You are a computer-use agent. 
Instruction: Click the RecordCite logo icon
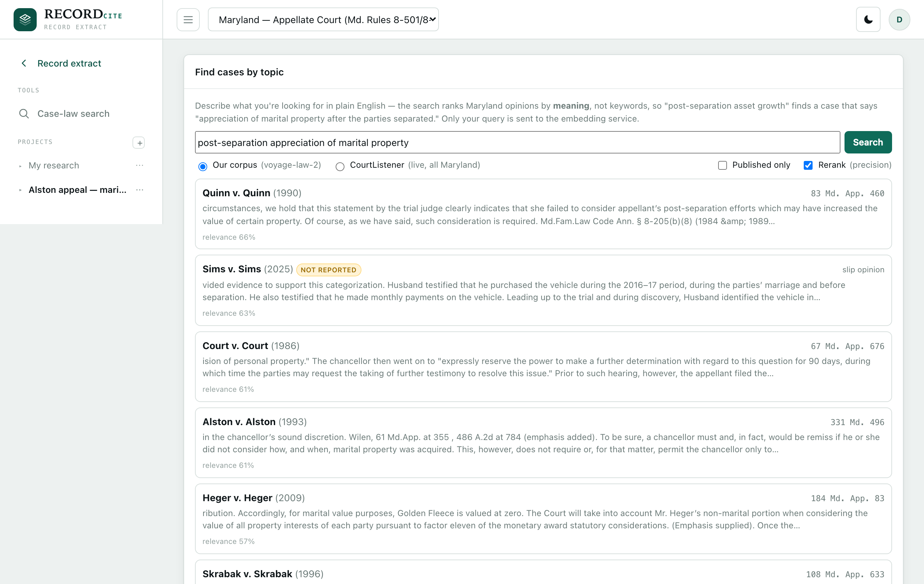coord(25,20)
